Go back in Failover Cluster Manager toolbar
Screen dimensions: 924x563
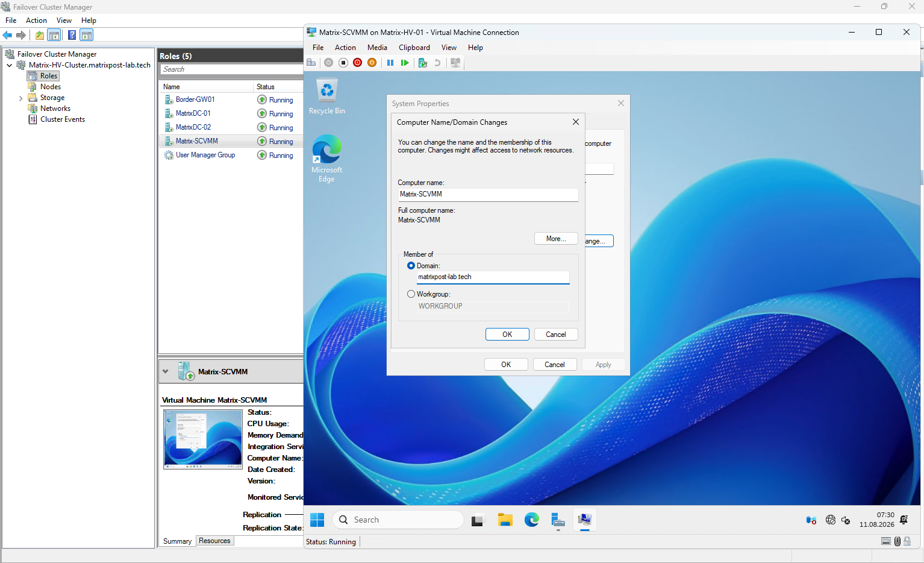click(7, 36)
